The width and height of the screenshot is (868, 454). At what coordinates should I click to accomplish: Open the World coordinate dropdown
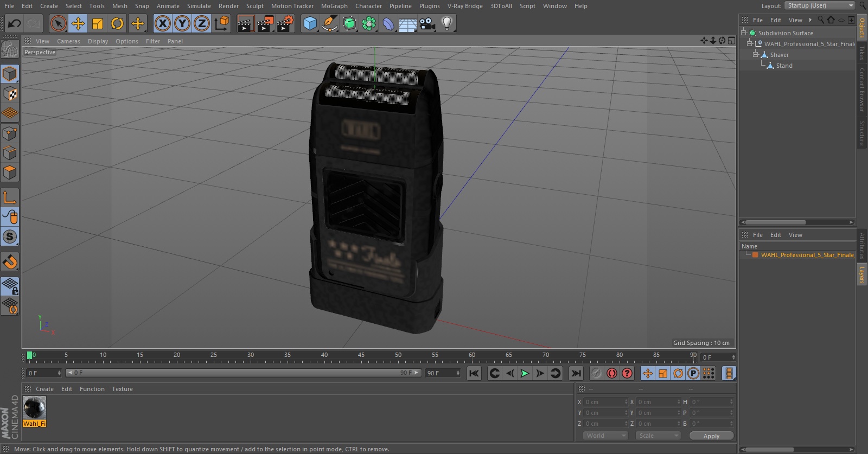pyautogui.click(x=605, y=436)
